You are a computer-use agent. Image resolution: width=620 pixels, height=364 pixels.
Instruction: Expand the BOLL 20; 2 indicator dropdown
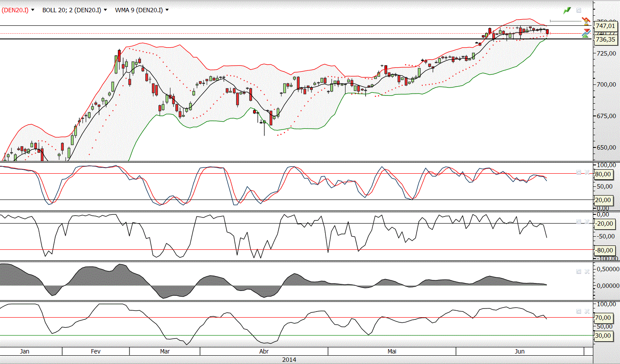[x=105, y=10]
